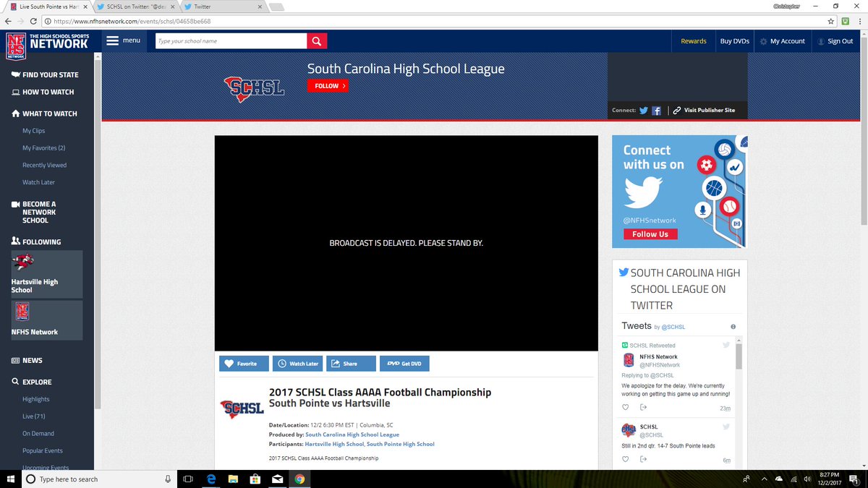
Task: Open Popular Events in sidebar
Action: (42, 450)
